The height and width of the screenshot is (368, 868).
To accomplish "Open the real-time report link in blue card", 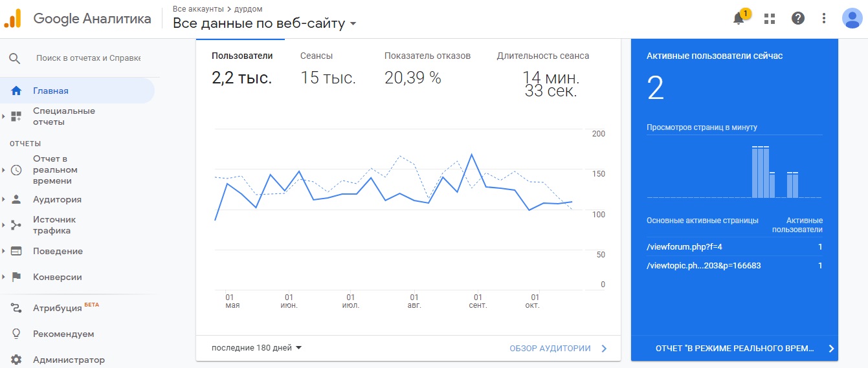I will [735, 348].
